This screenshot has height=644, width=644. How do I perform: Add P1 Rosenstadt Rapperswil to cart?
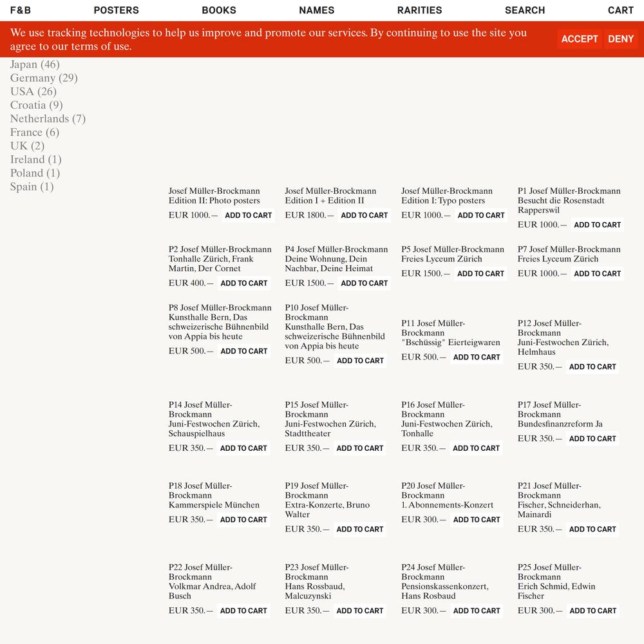point(597,225)
